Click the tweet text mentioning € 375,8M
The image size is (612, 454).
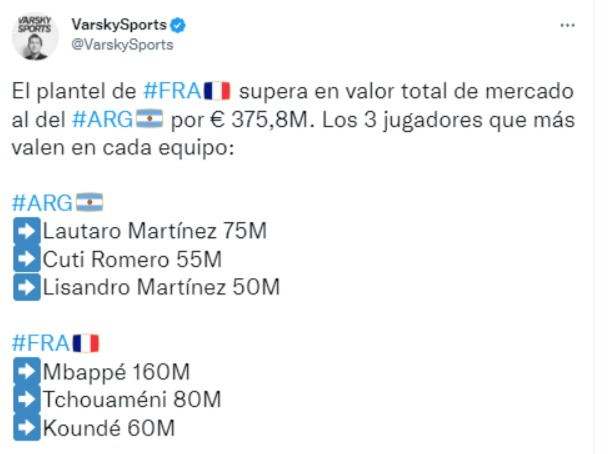tap(293, 119)
